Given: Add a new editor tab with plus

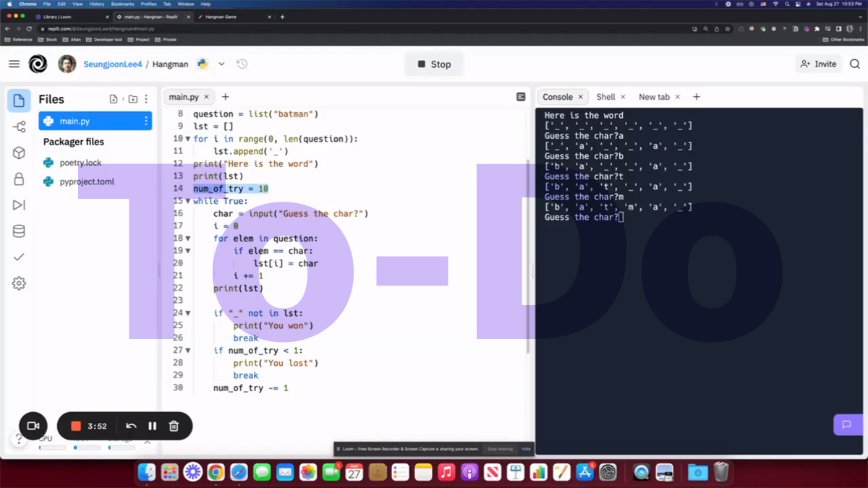Looking at the screenshot, I should coord(225,97).
